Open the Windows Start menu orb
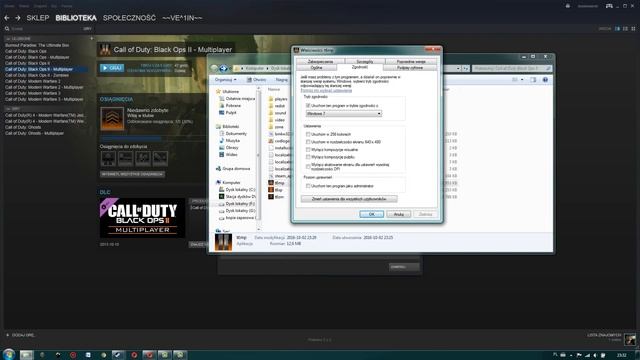The image size is (640, 360). (x=9, y=354)
